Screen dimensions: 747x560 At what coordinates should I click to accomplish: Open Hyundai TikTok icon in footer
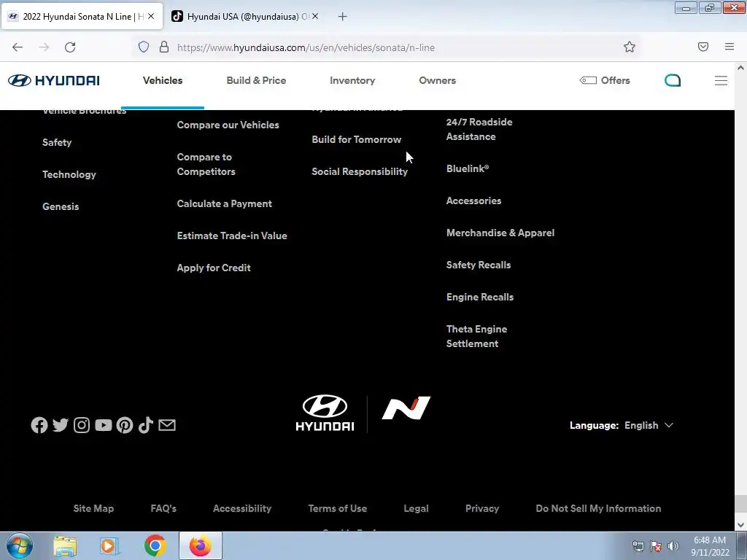(x=146, y=425)
